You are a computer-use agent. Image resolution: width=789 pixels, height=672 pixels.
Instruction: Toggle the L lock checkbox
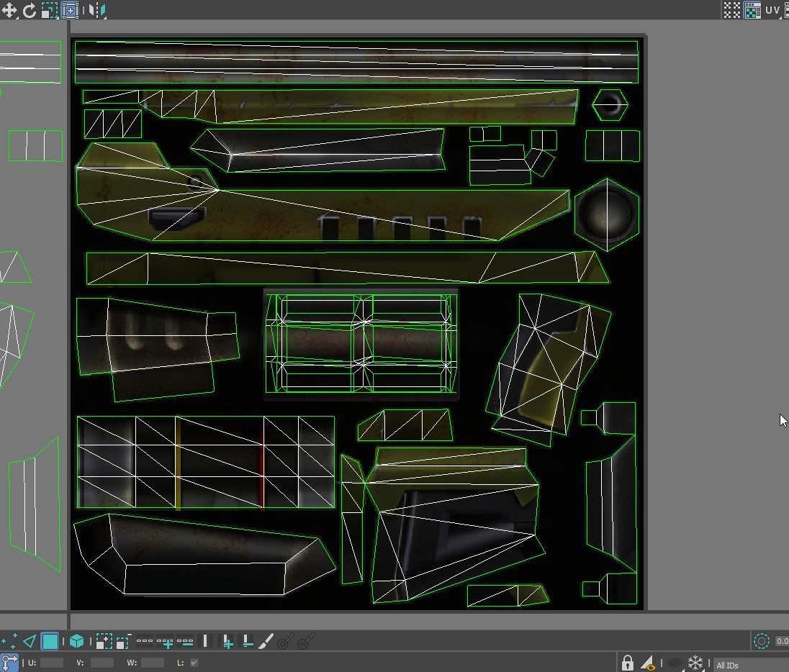click(x=194, y=663)
